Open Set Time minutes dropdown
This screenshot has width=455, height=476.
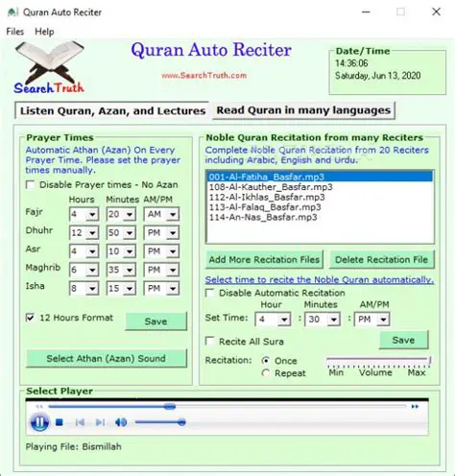[334, 320]
